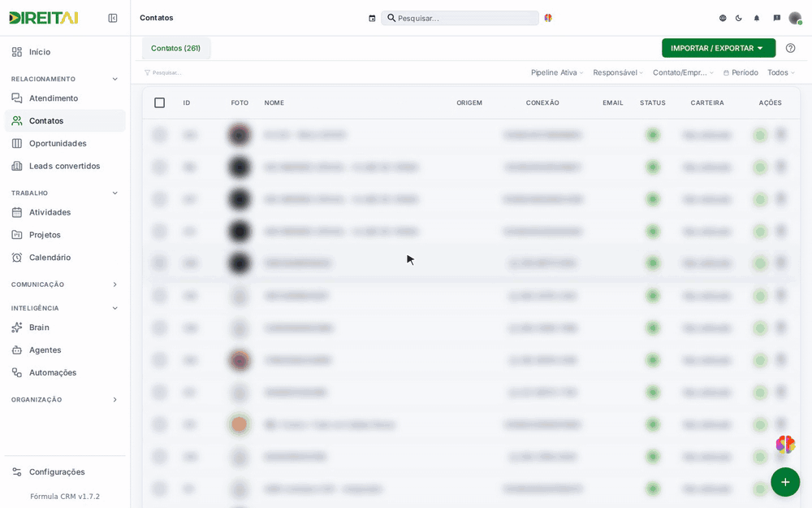812x508 pixels.
Task: Open the floating brain assistant icon
Action: [x=785, y=445]
